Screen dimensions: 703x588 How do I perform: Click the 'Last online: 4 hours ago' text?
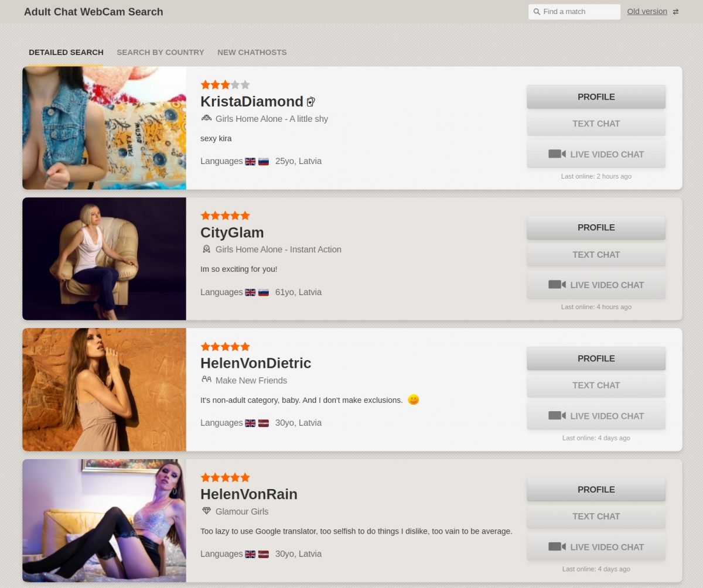coord(596,307)
